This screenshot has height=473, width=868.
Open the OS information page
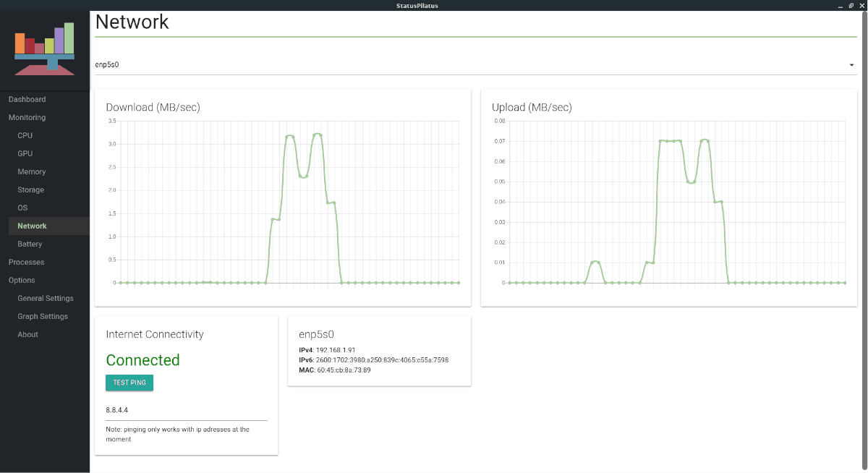tap(22, 208)
